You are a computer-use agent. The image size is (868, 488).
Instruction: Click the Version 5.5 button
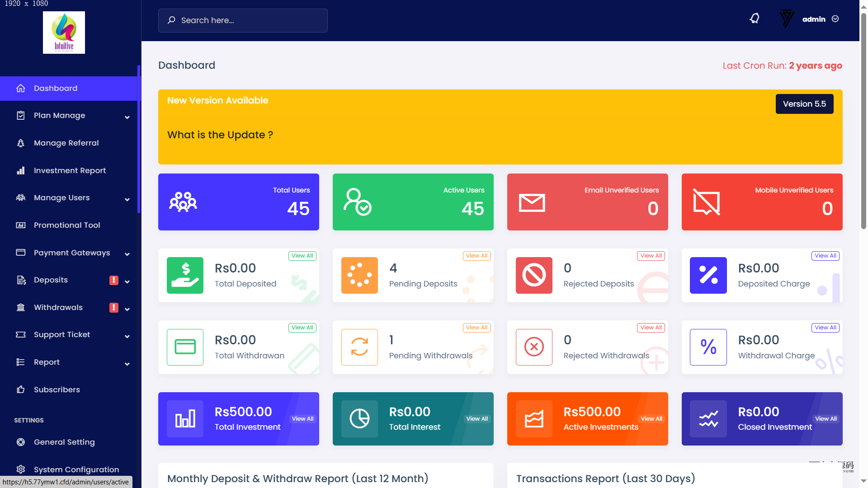804,104
